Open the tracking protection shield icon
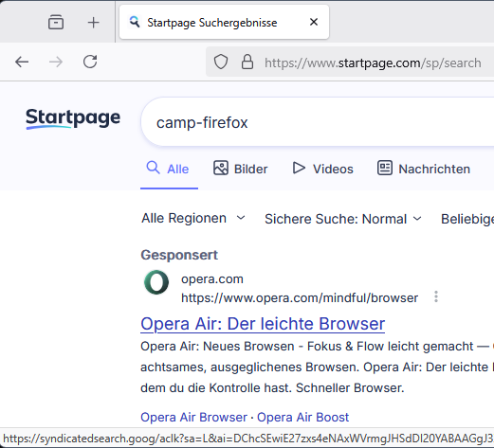This screenshot has width=494, height=448. pyautogui.click(x=221, y=62)
